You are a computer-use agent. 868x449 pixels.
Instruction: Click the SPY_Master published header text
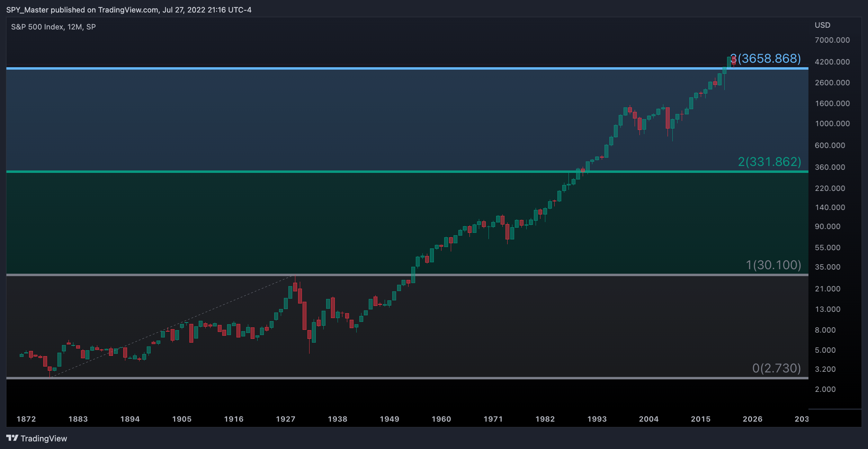click(129, 10)
